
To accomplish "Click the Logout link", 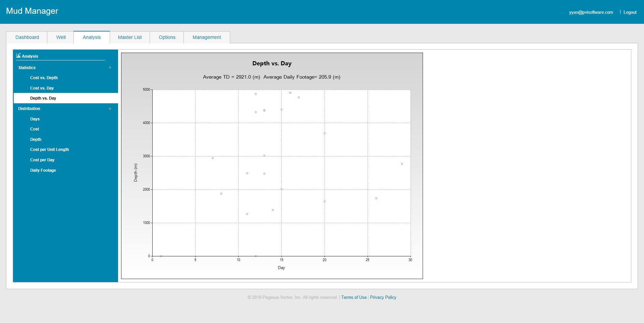I will [630, 12].
